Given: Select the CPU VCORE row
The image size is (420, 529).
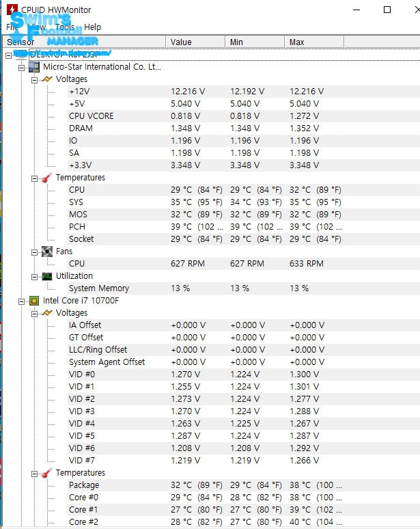Looking at the screenshot, I should pos(243,116).
